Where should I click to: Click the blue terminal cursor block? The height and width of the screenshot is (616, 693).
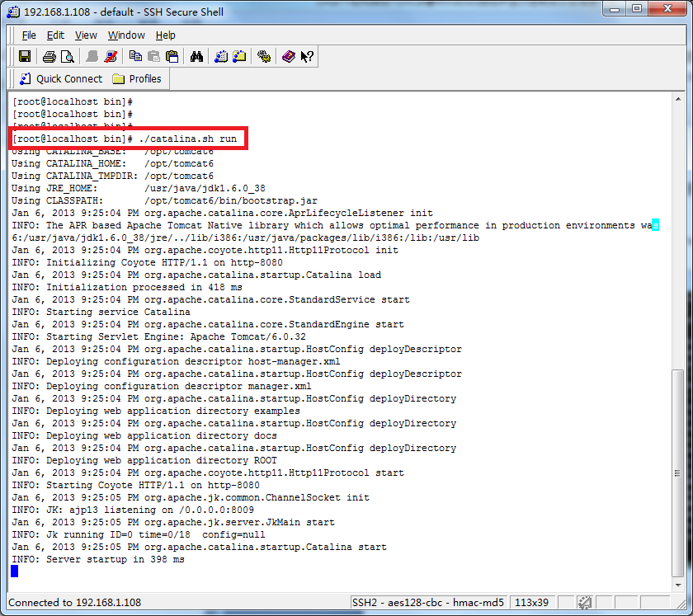(x=15, y=571)
